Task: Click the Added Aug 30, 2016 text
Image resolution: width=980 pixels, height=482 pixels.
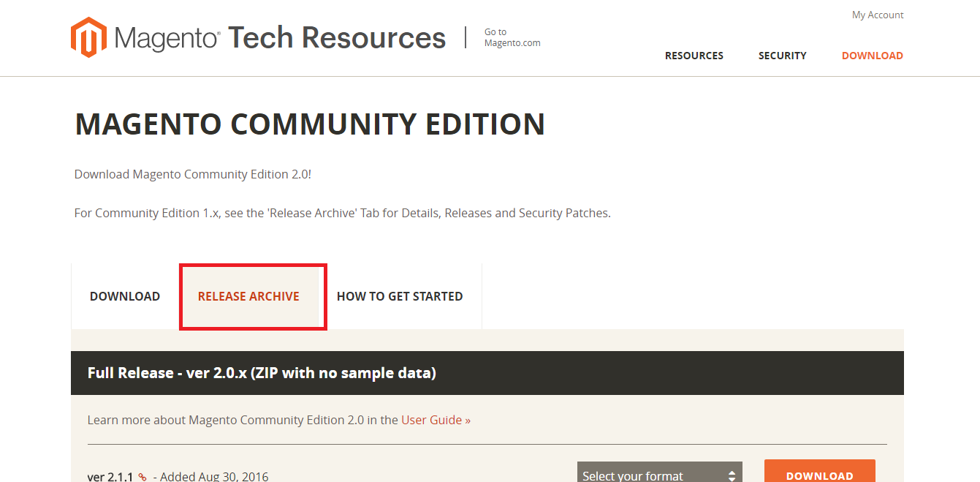Action: [x=214, y=477]
